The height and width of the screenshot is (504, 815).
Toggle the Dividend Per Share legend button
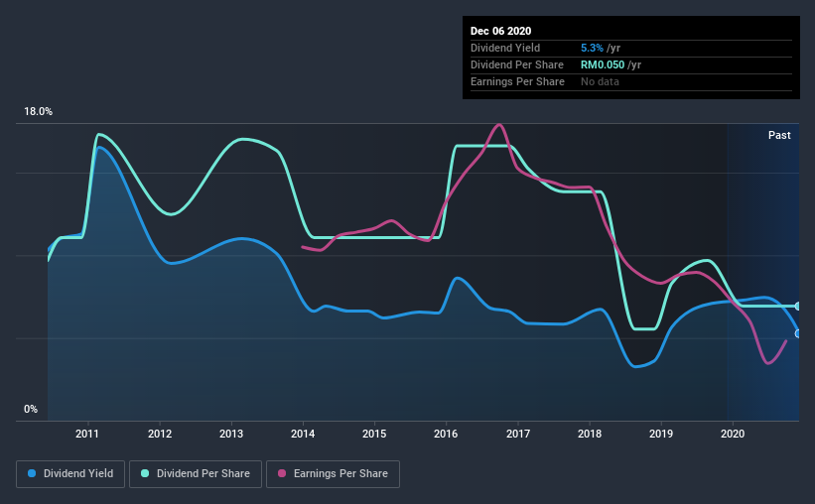(196, 474)
